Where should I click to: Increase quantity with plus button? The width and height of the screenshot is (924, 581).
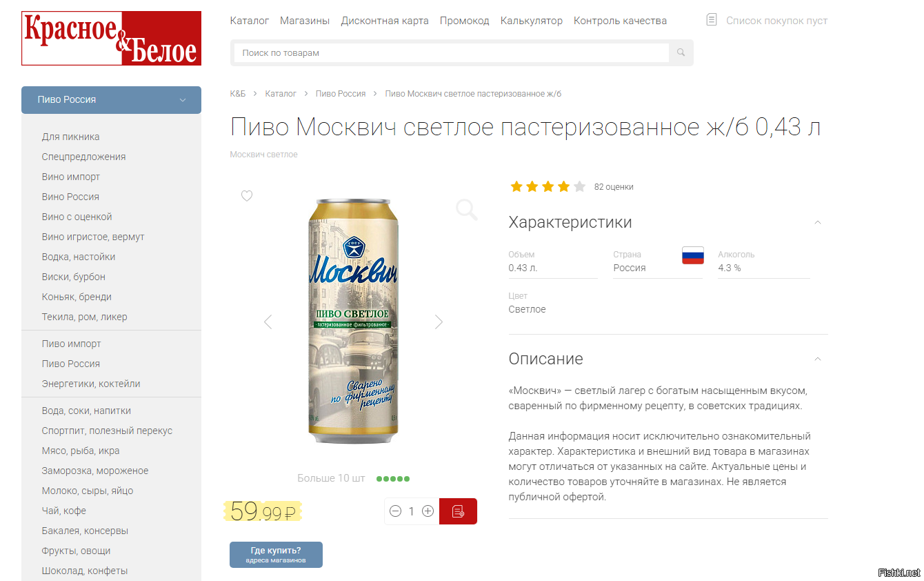click(x=428, y=511)
